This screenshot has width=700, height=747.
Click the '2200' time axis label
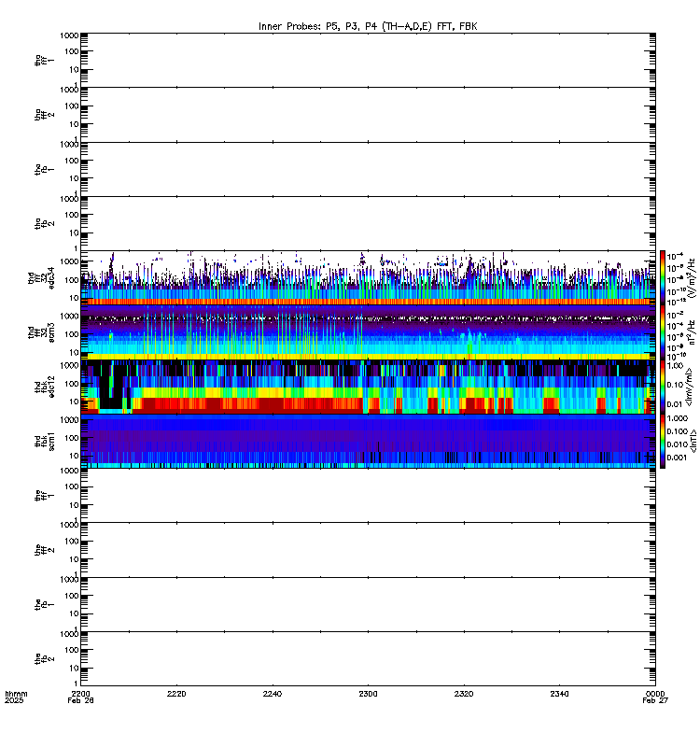coord(80,694)
